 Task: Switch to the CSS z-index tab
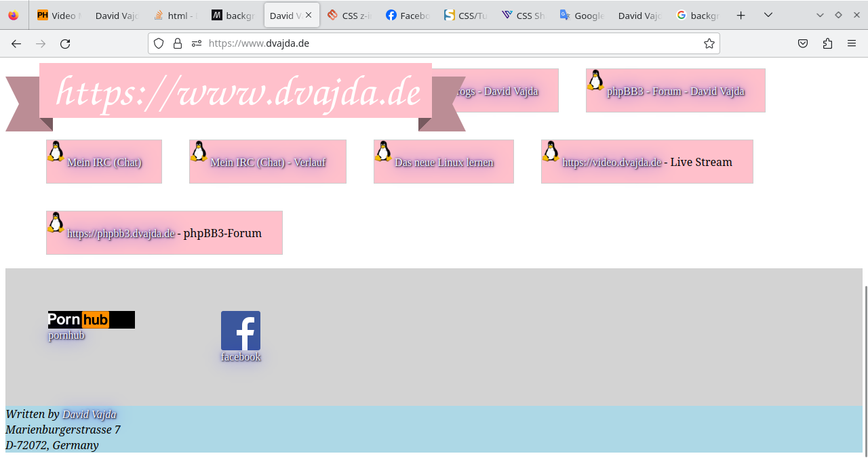click(350, 15)
